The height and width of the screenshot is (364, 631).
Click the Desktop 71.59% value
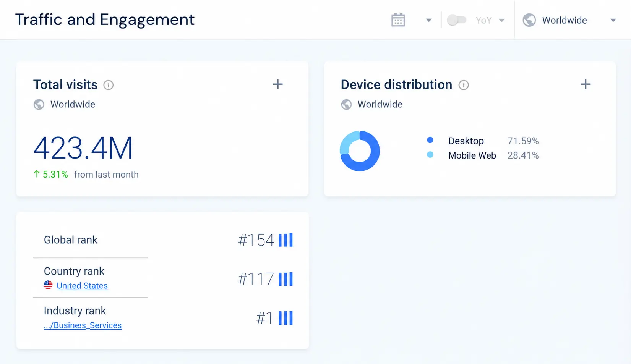point(523,141)
